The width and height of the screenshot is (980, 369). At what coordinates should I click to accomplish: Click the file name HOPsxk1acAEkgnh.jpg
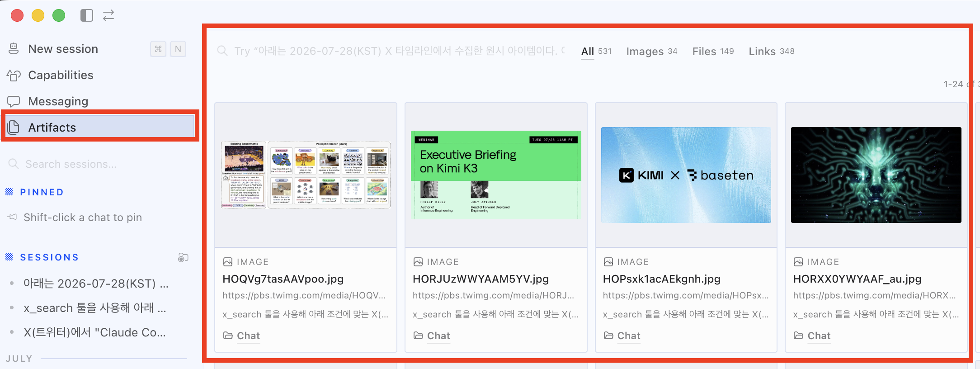pos(662,279)
